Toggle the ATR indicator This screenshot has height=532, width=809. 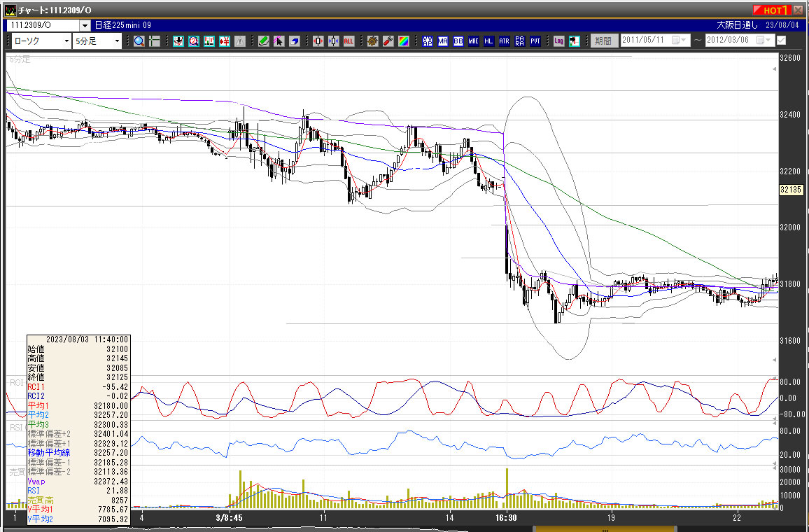tap(505, 41)
